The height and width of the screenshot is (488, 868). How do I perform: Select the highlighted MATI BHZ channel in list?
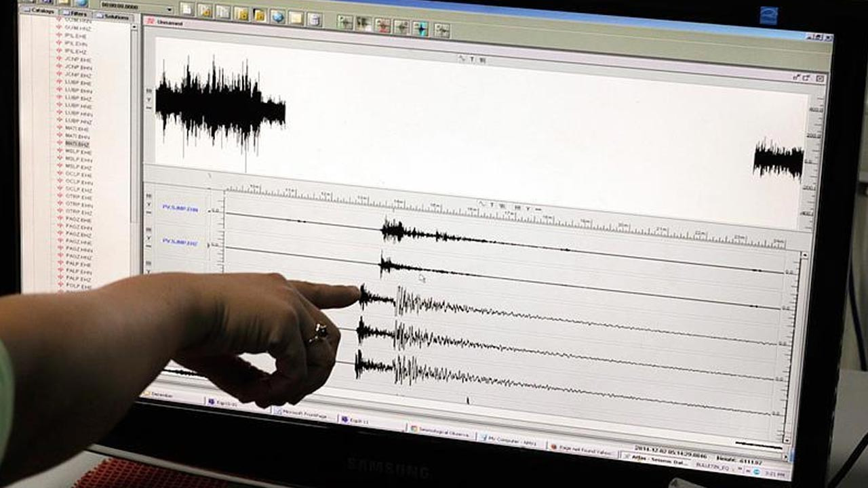click(77, 144)
